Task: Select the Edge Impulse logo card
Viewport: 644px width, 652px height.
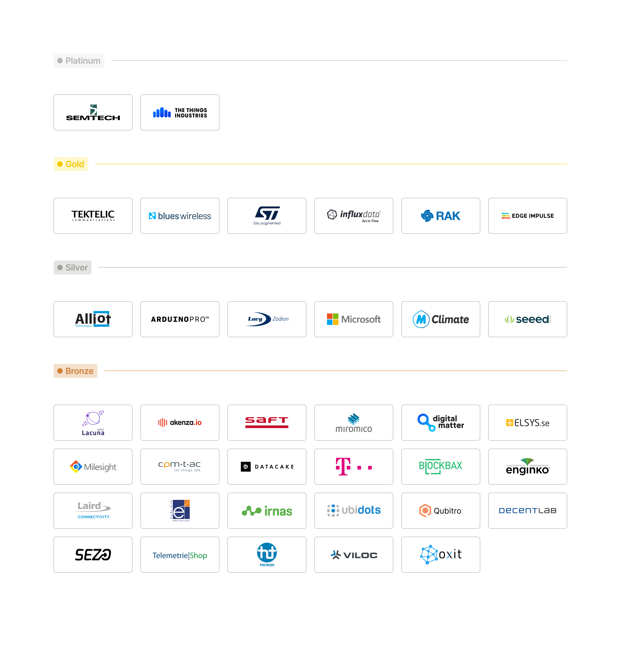Action: (x=528, y=216)
